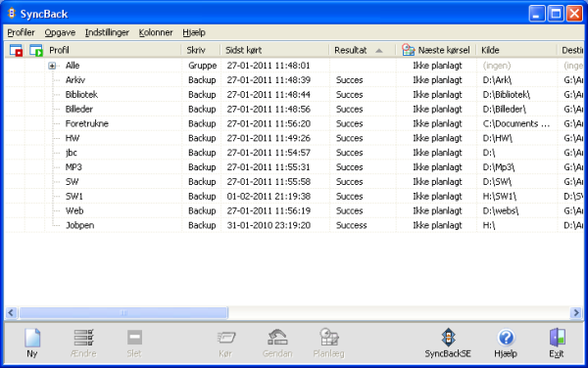Maximize the SyncBack window
The image size is (588, 368).
pyautogui.click(x=556, y=14)
